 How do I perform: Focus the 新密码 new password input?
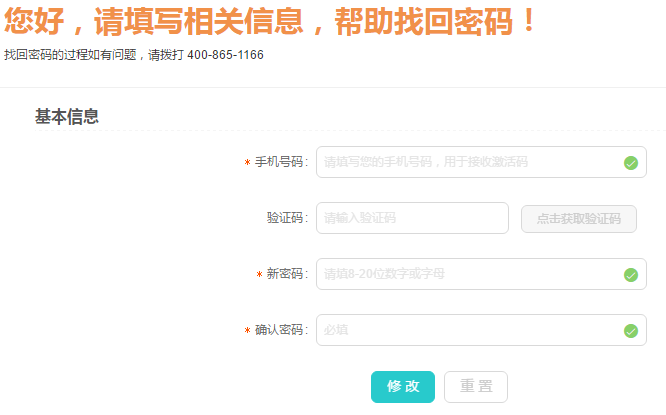[481, 274]
